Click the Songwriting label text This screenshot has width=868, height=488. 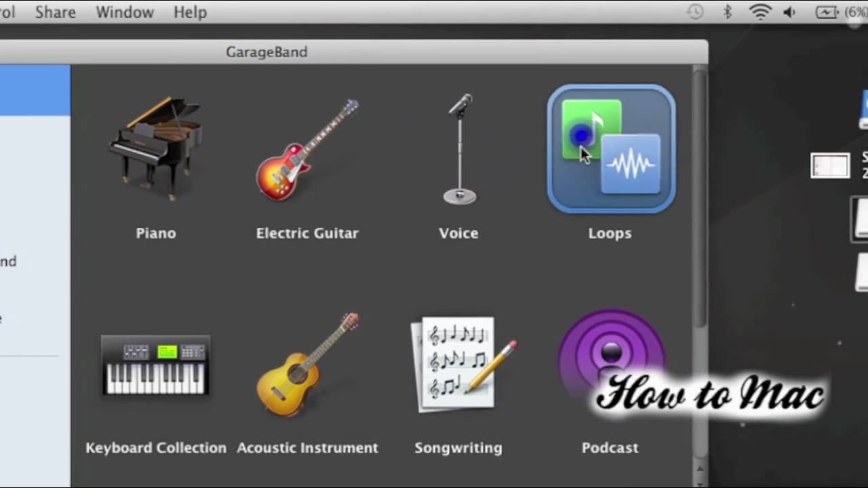coord(458,448)
